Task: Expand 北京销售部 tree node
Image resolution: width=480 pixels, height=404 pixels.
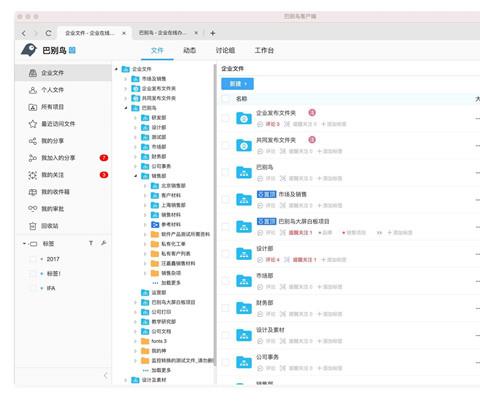Action: [x=145, y=186]
